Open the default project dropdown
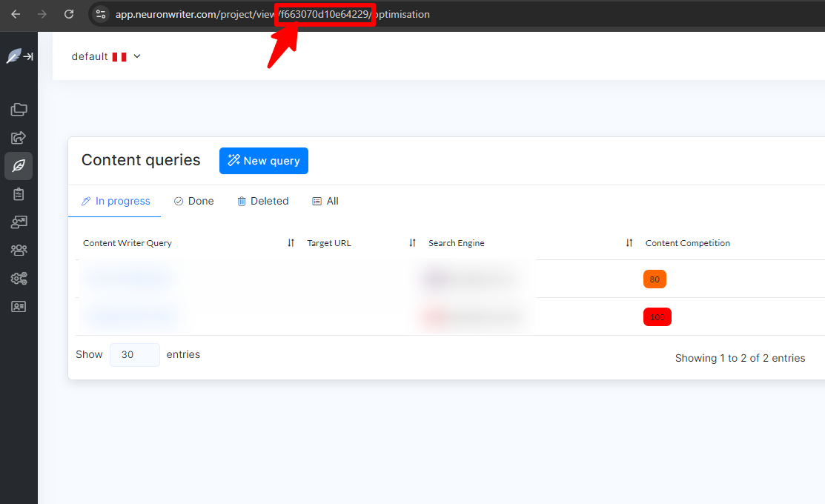This screenshot has height=504, width=825. click(106, 56)
